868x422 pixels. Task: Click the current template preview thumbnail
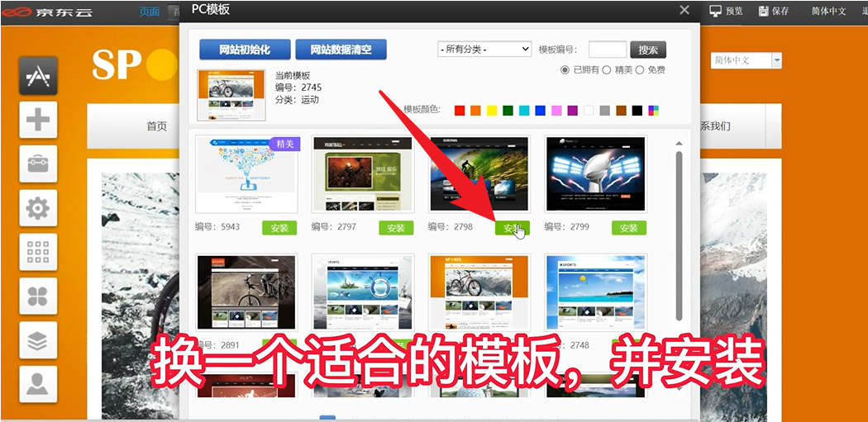(x=231, y=95)
